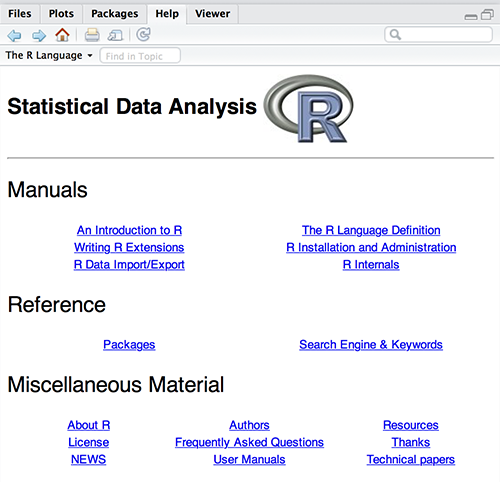Maximize the help pane
The height and width of the screenshot is (482, 500).
(487, 15)
